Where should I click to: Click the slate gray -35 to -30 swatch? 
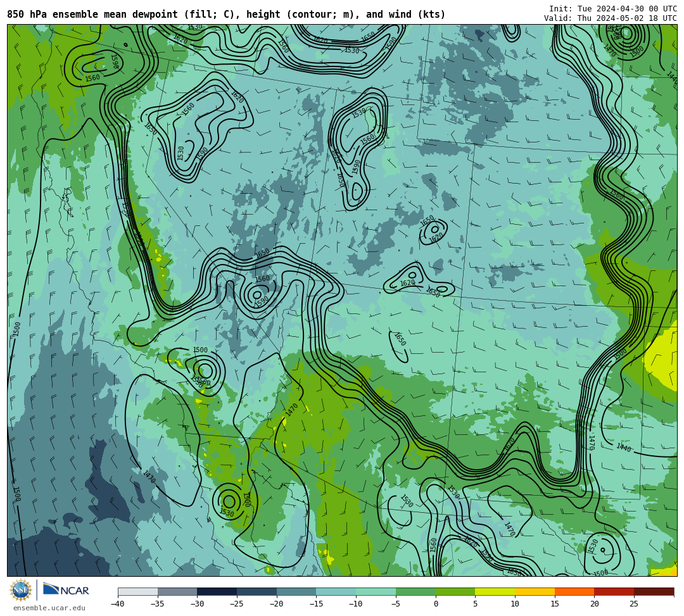(x=177, y=591)
